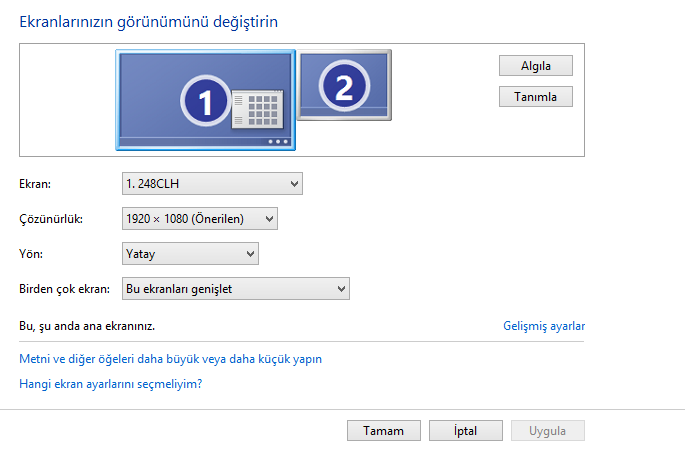Image resolution: width=685 pixels, height=459 pixels.
Task: Open the Çözünürlük dropdown showing 1920 × 1080
Action: (200, 218)
